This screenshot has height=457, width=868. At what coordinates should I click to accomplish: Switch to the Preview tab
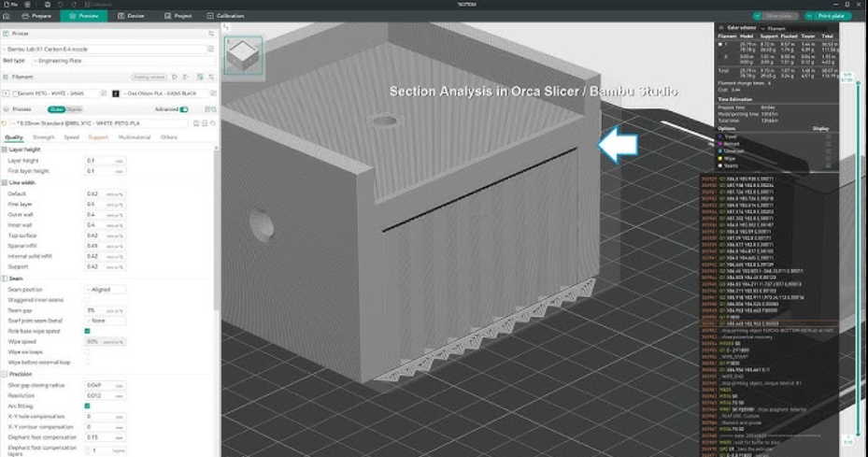(x=83, y=16)
